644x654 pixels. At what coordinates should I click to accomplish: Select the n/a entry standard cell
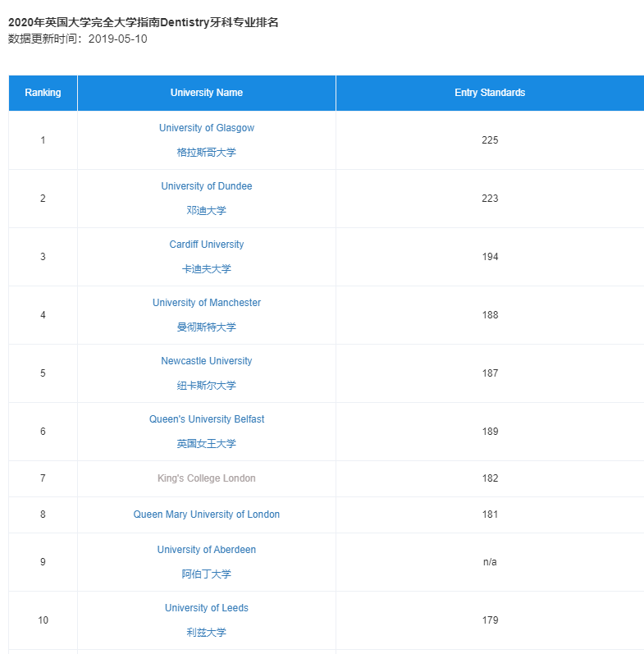(x=490, y=562)
